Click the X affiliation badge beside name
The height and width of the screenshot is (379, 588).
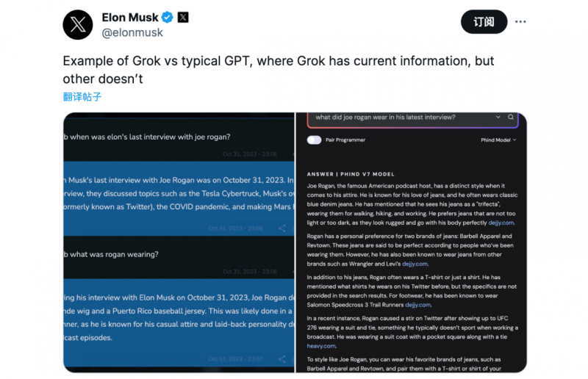183,17
